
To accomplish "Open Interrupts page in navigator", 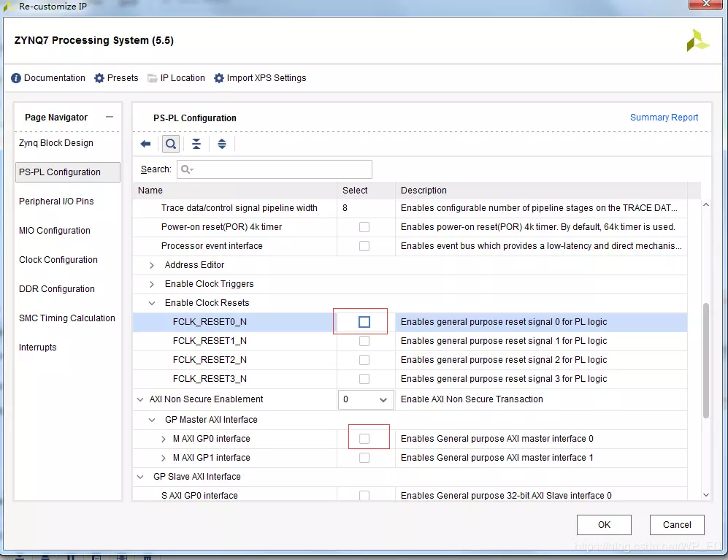I will (x=38, y=348).
